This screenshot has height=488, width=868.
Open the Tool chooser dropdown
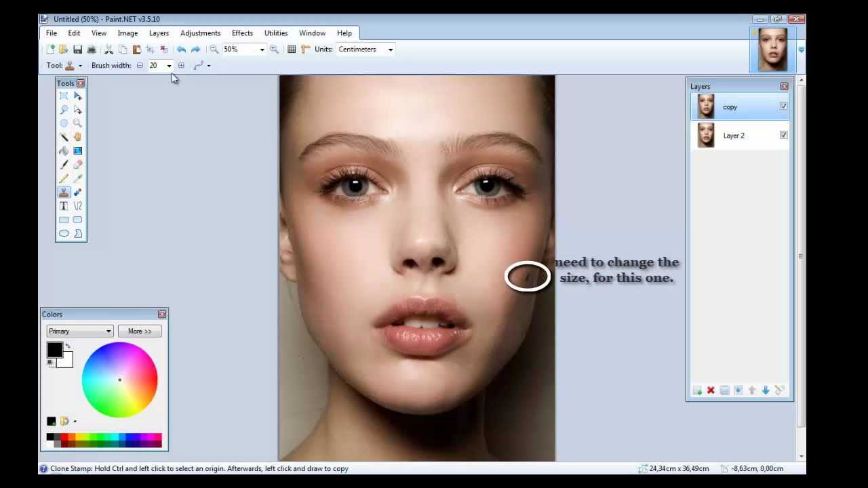(80, 66)
